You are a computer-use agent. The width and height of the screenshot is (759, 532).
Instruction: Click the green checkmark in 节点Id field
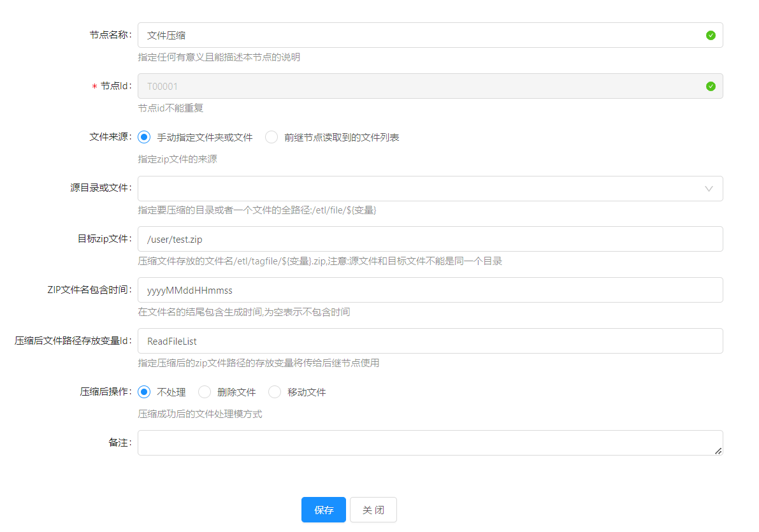pyautogui.click(x=711, y=87)
